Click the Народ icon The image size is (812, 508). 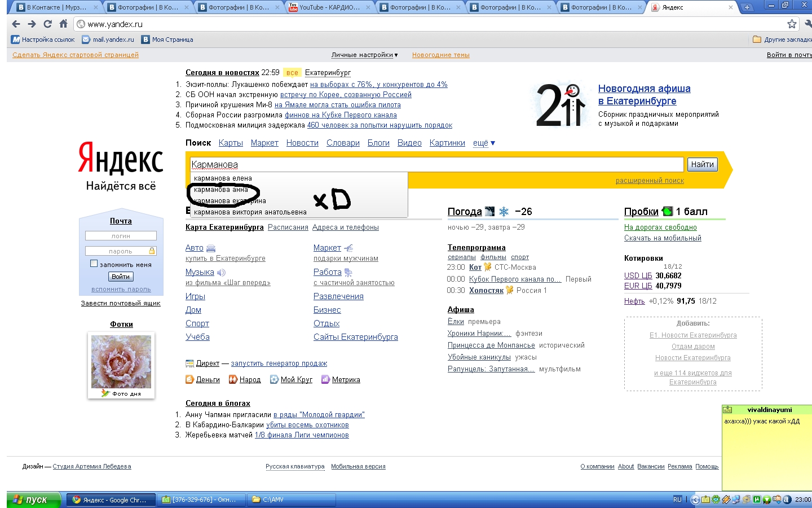pyautogui.click(x=233, y=380)
